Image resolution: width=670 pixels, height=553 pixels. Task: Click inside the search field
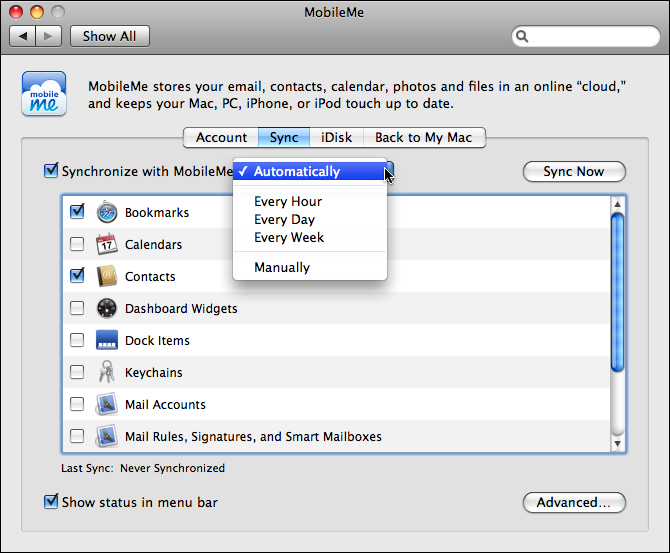586,36
